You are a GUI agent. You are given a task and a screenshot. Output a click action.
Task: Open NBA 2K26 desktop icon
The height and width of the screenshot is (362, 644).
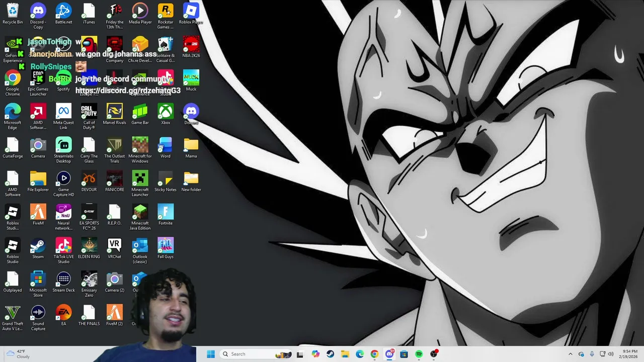tap(191, 47)
